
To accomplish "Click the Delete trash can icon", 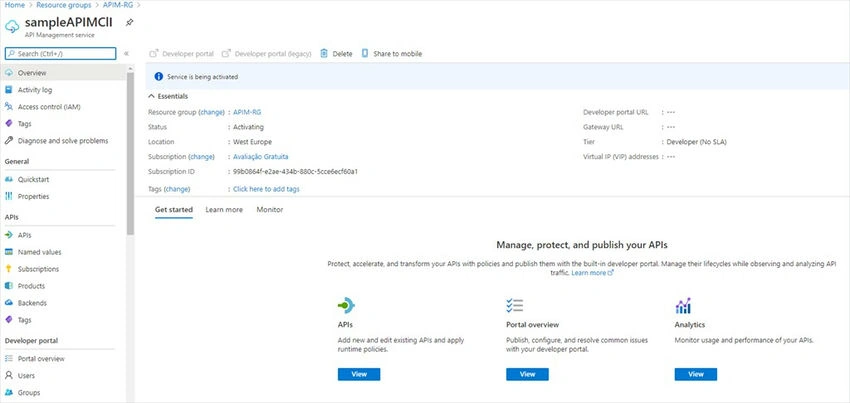I will pyautogui.click(x=324, y=53).
